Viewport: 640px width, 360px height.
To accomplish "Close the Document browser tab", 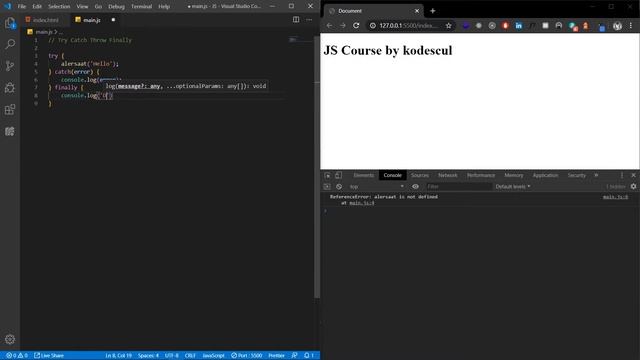I will pos(417,11).
